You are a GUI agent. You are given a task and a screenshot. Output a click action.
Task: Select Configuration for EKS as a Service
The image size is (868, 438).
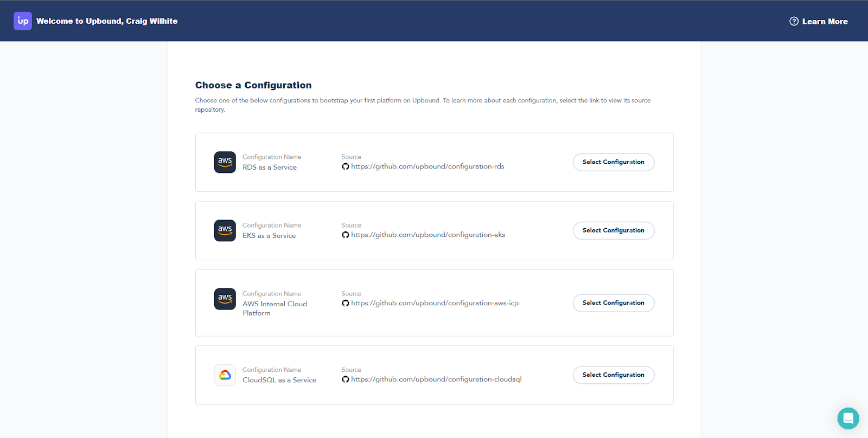[x=614, y=230]
